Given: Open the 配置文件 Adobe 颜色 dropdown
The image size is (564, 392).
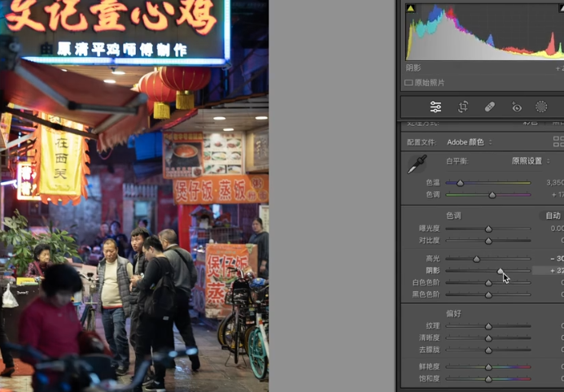Looking at the screenshot, I should (x=470, y=142).
